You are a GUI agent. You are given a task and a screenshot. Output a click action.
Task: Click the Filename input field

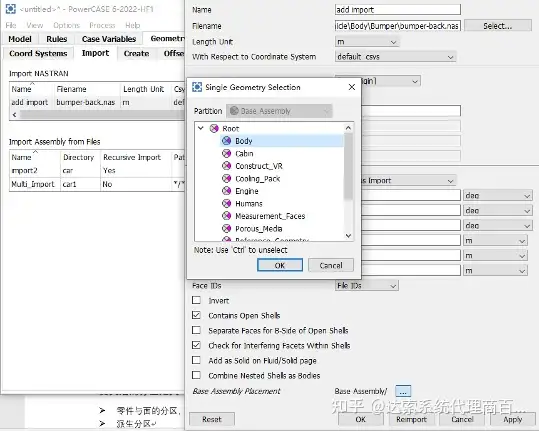tap(398, 26)
